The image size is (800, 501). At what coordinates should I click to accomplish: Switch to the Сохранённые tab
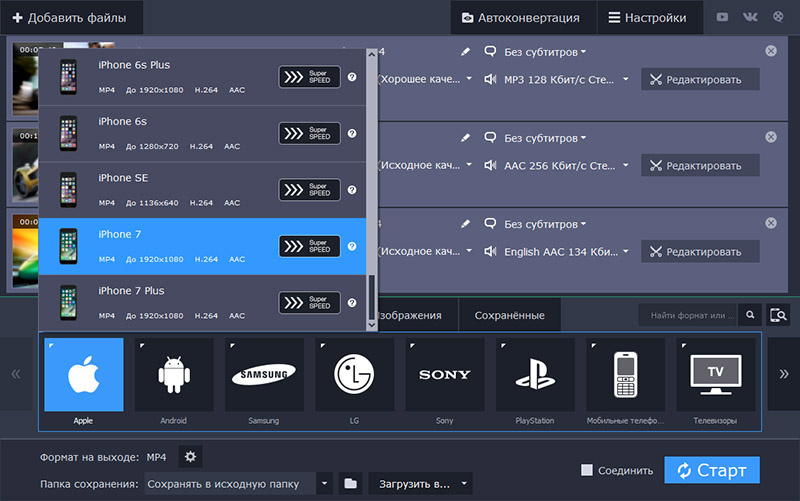[x=509, y=315]
